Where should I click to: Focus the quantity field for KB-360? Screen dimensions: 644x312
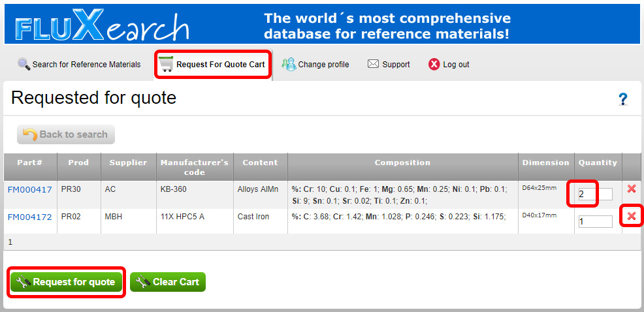click(595, 194)
